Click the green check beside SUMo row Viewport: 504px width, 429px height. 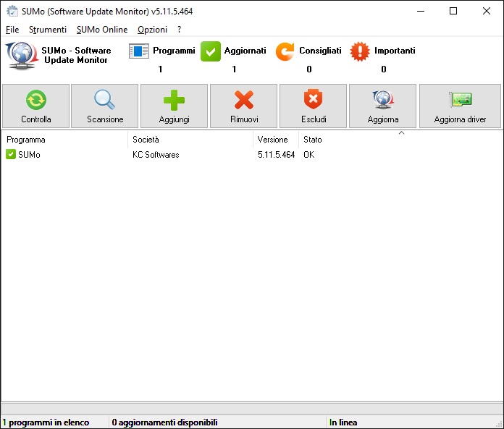click(11, 154)
